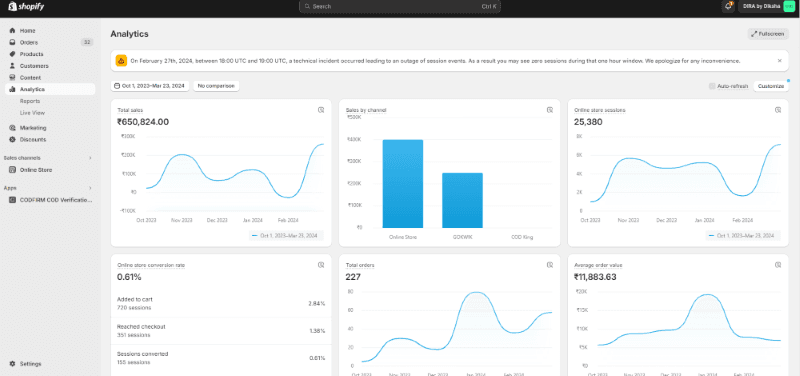800x376 pixels.
Task: Open Discounts in the sidebar
Action: point(33,140)
